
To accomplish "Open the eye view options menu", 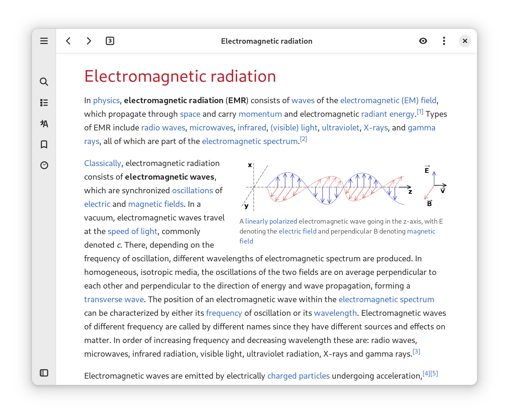I will point(423,41).
